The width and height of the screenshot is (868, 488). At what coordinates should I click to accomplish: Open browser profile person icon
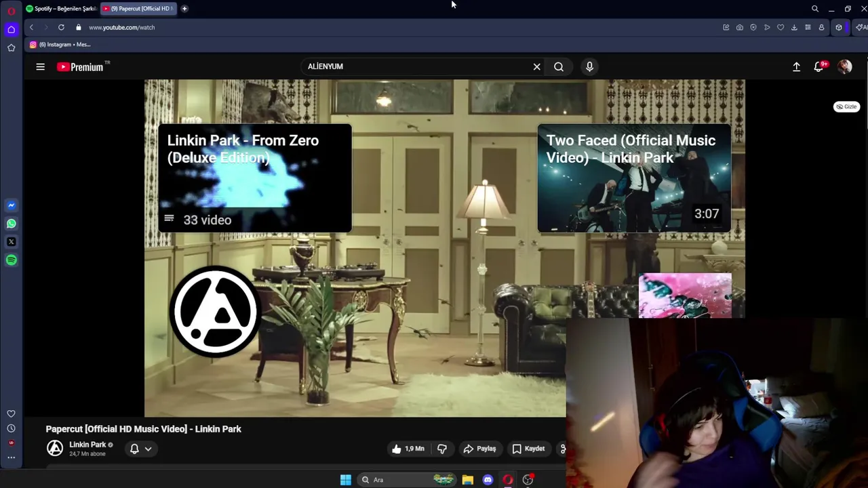point(821,27)
